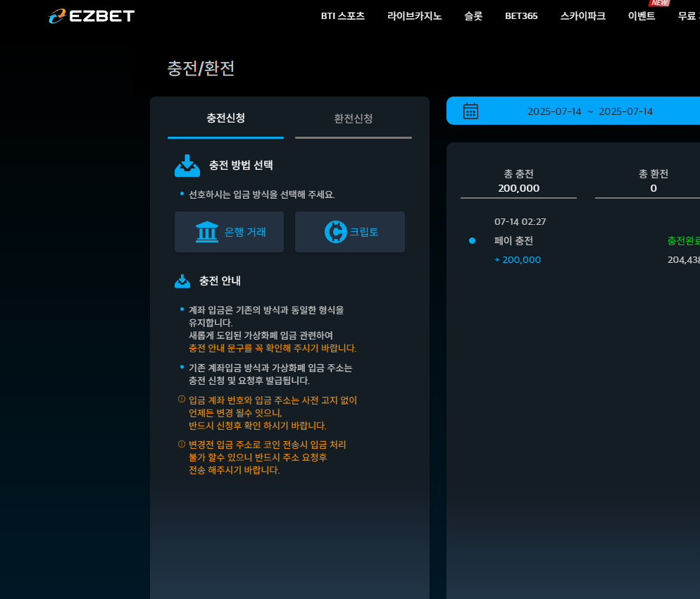The height and width of the screenshot is (599, 700).
Task: Click the blue dot beside 페이 충전
Action: pyautogui.click(x=472, y=241)
